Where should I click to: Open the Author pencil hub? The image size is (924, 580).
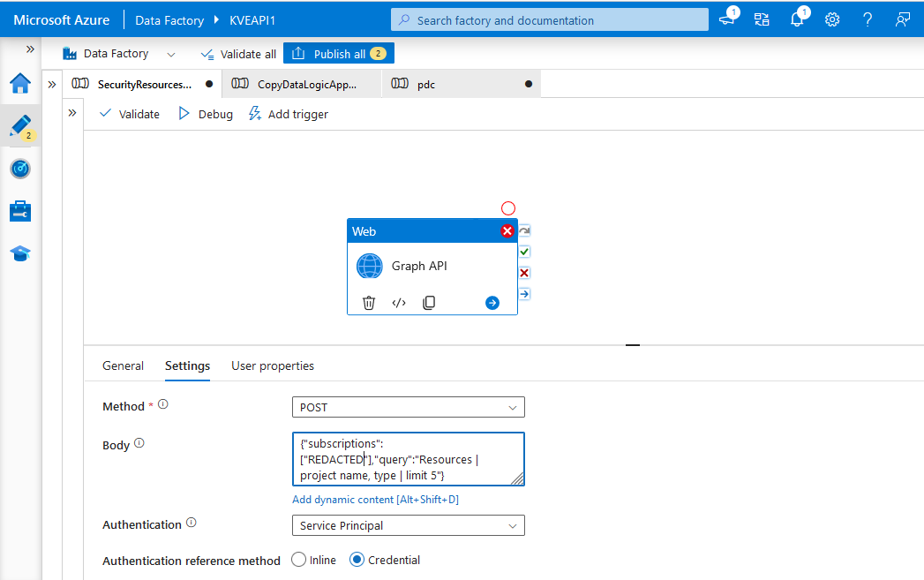20,125
